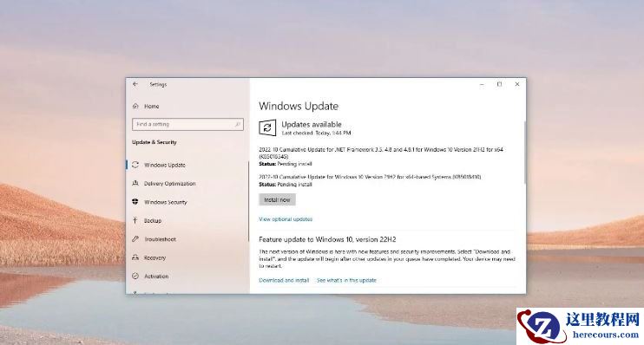Click the Recovery icon
Image resolution: width=644 pixels, height=345 pixels.
click(x=135, y=257)
